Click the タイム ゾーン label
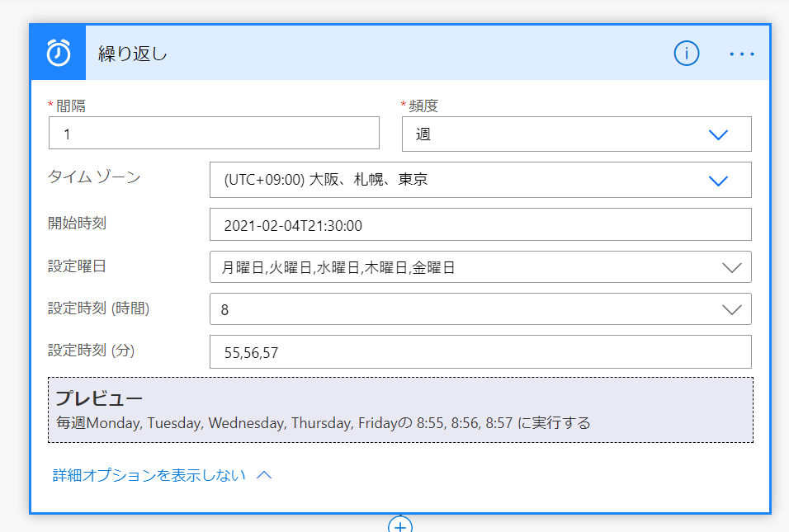The image size is (789, 532). [x=94, y=177]
